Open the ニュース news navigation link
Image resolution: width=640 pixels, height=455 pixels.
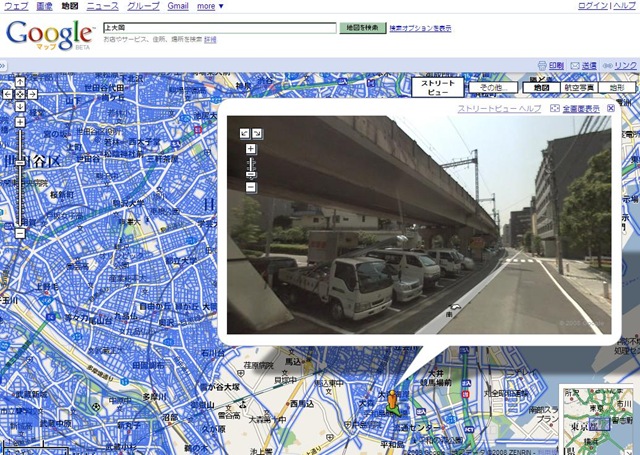pos(102,6)
